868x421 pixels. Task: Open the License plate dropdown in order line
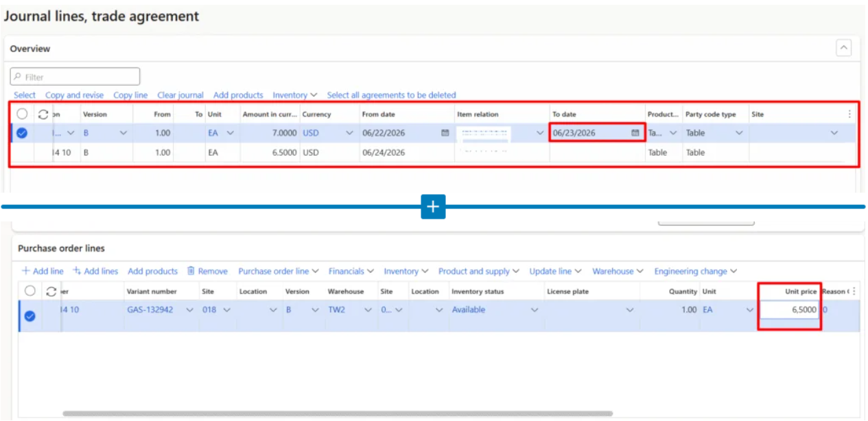tap(630, 310)
